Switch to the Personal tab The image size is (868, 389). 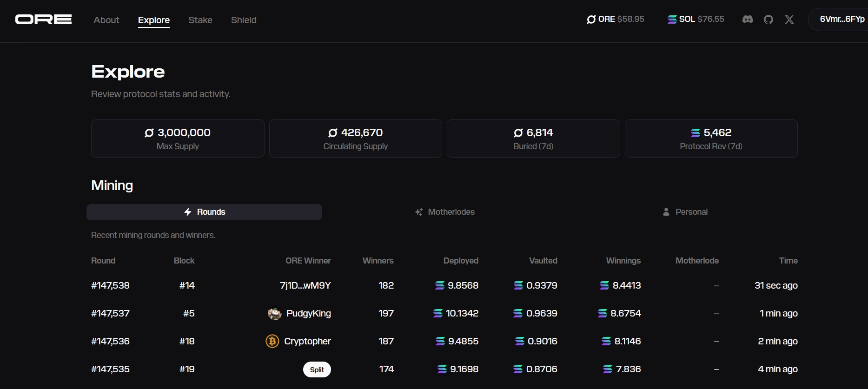[x=685, y=212]
